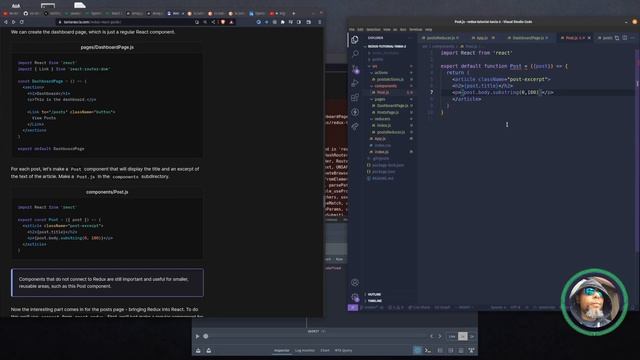The height and width of the screenshot is (360, 640).
Task: Collapse the pages folder chevron
Action: pos(372,99)
